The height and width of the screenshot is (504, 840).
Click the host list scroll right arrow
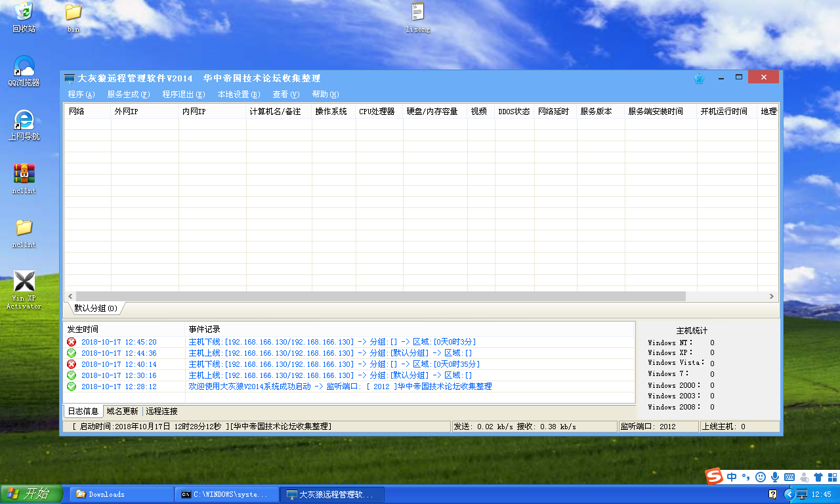point(772,297)
